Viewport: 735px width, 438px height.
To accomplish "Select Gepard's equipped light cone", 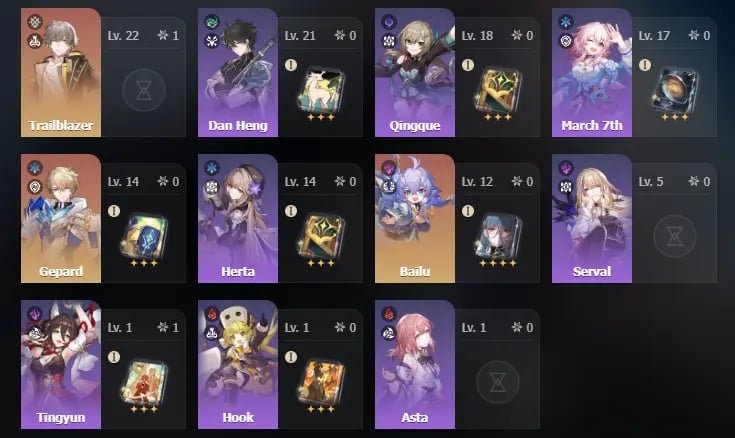I will click(143, 236).
